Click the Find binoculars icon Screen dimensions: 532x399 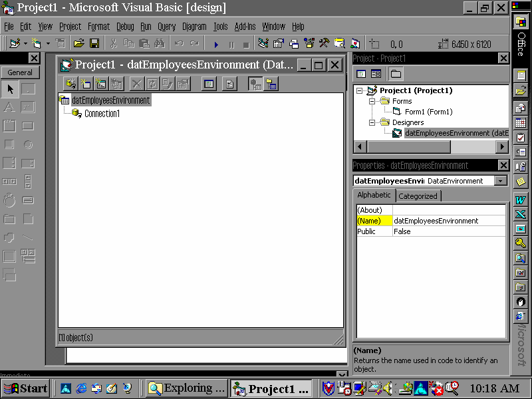click(160, 44)
